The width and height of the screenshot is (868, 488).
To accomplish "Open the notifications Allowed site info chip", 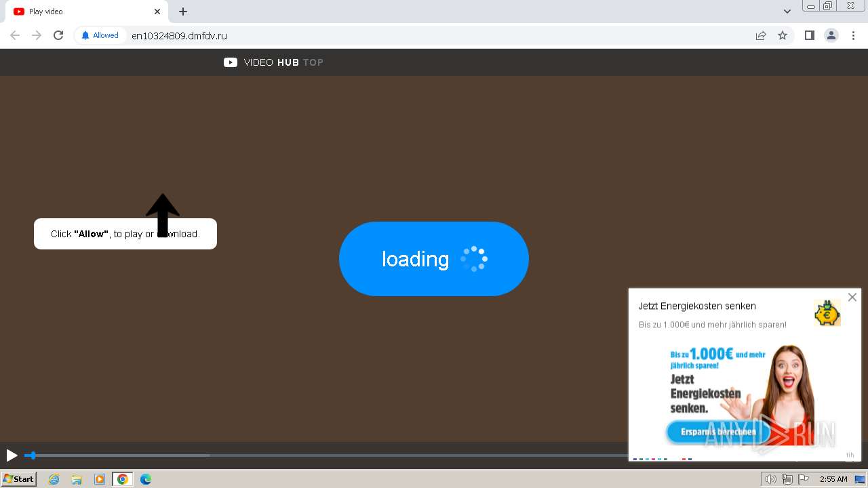I will tap(100, 35).
